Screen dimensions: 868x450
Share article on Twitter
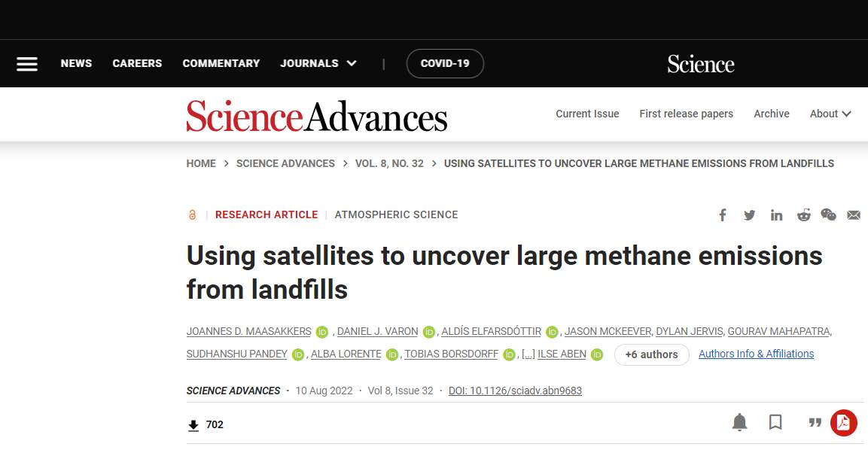(750, 215)
